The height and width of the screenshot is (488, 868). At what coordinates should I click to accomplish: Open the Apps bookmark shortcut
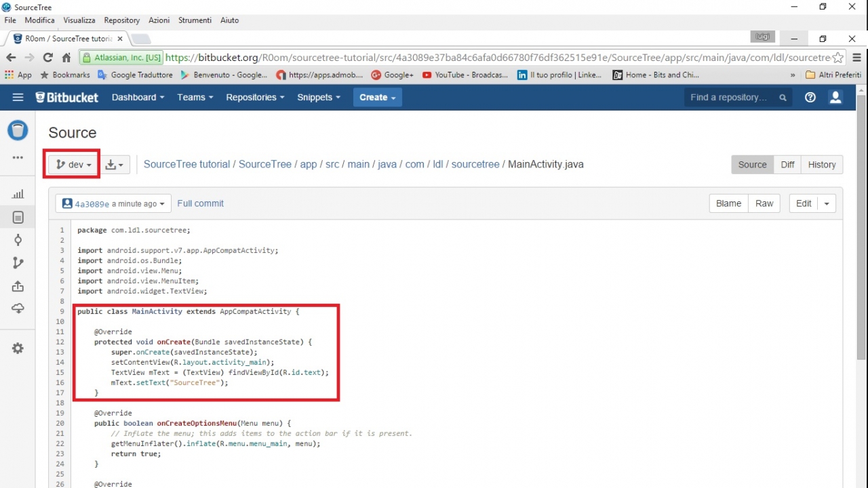click(x=18, y=75)
